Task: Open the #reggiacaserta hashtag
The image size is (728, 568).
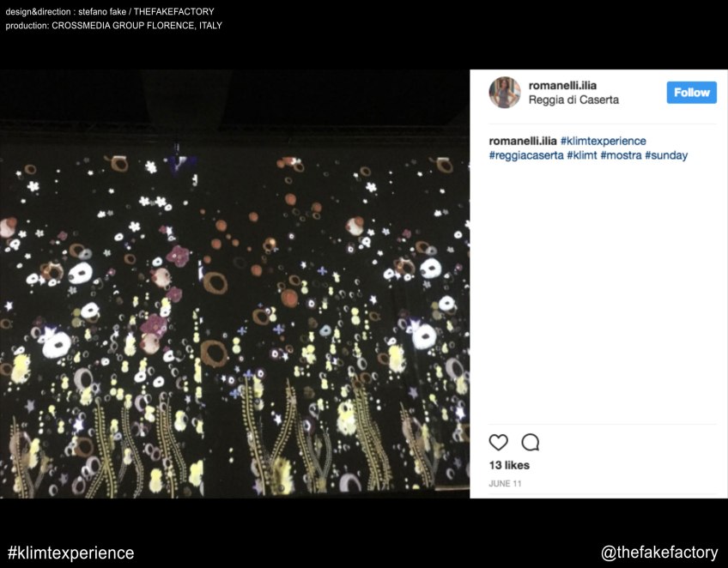Action: tap(526, 155)
